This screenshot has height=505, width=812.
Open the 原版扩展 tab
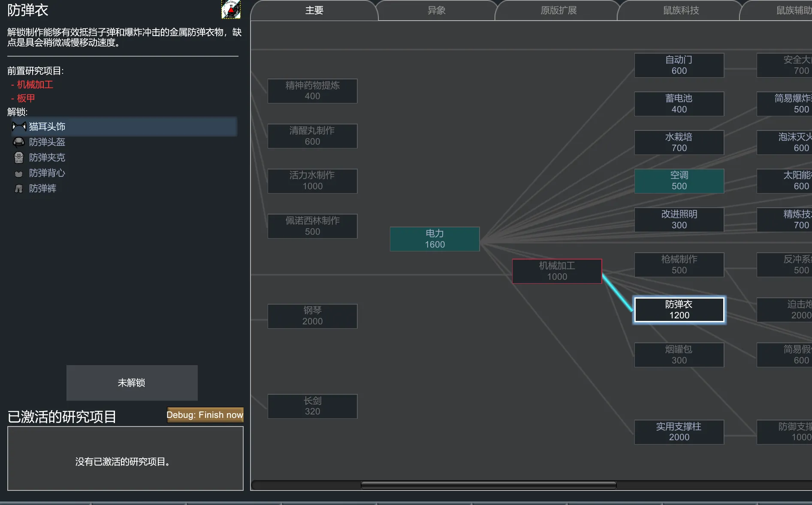(558, 10)
